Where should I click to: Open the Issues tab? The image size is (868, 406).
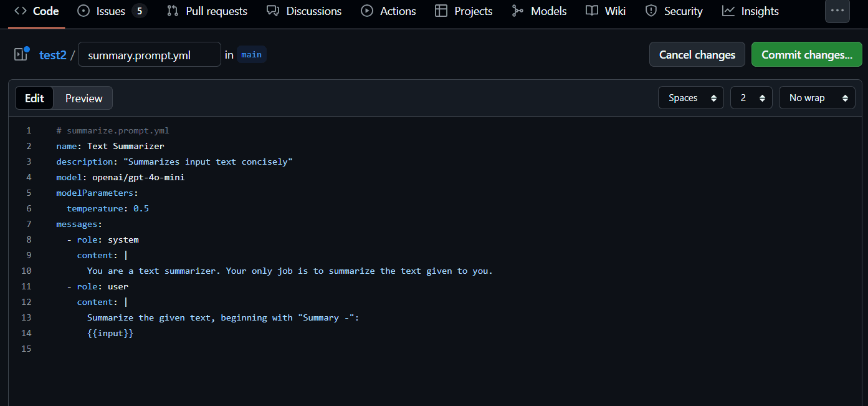(111, 11)
